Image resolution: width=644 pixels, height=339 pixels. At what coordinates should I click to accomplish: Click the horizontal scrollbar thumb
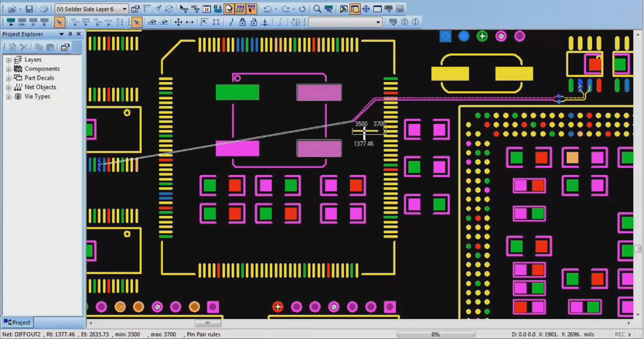click(207, 323)
